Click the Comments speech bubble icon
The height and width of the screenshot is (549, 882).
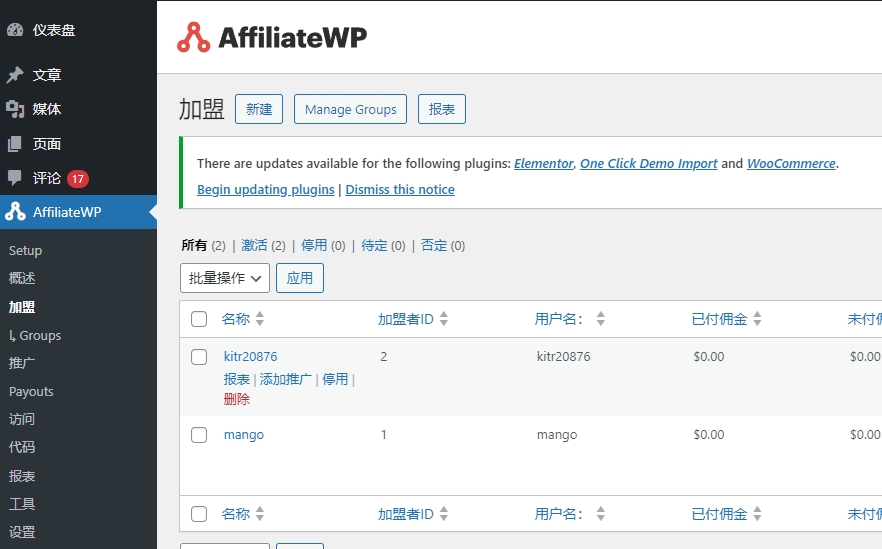[x=15, y=178]
